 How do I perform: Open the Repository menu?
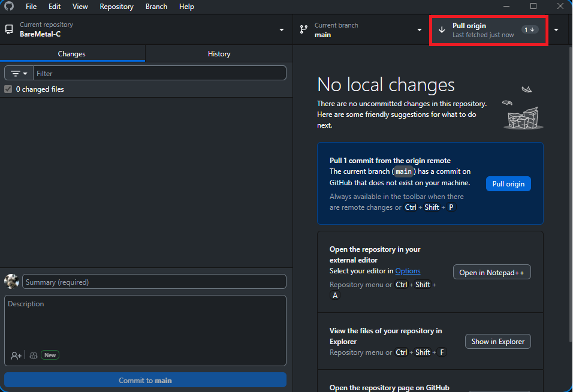click(116, 7)
